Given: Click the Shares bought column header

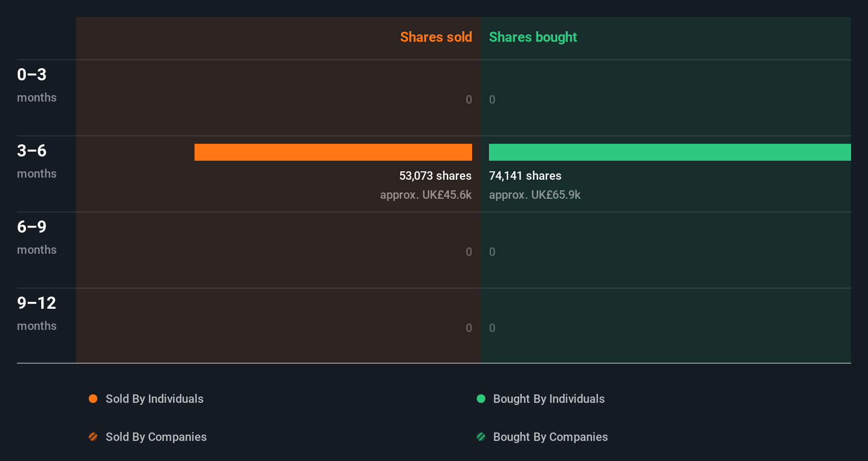Looking at the screenshot, I should (x=533, y=37).
